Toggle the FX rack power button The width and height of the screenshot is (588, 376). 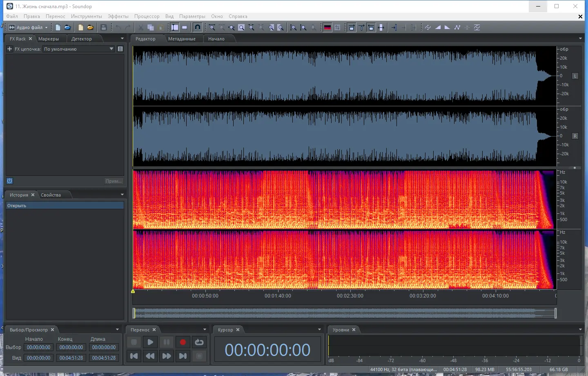coord(10,181)
